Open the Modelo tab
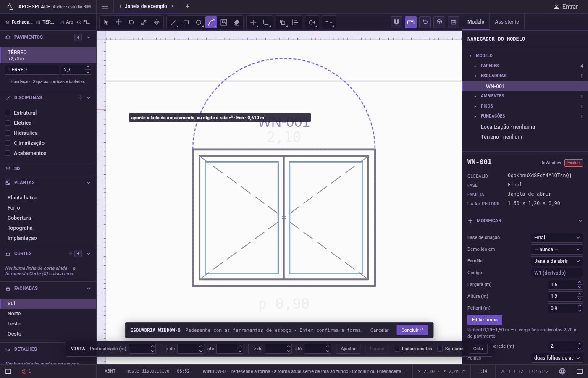The image size is (588, 378). click(x=476, y=22)
